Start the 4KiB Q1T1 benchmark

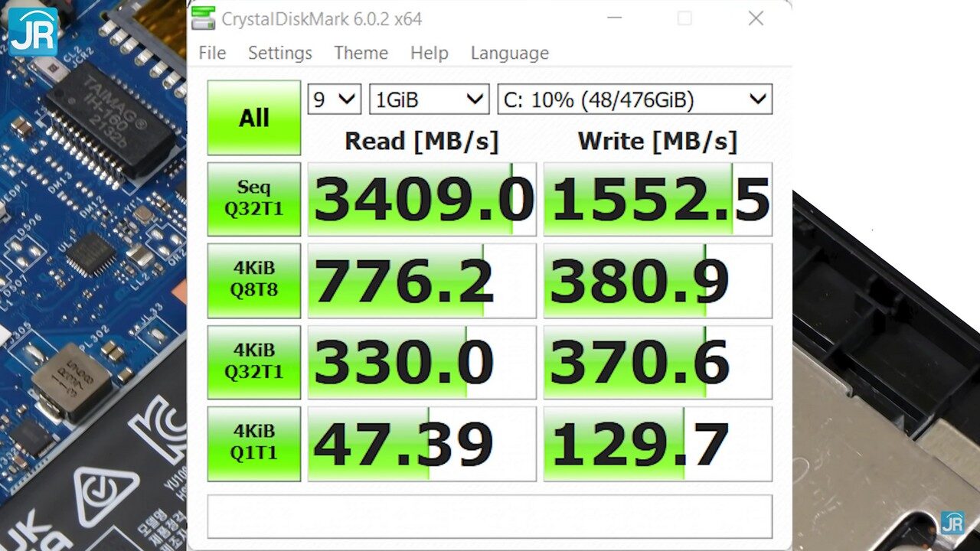(254, 444)
